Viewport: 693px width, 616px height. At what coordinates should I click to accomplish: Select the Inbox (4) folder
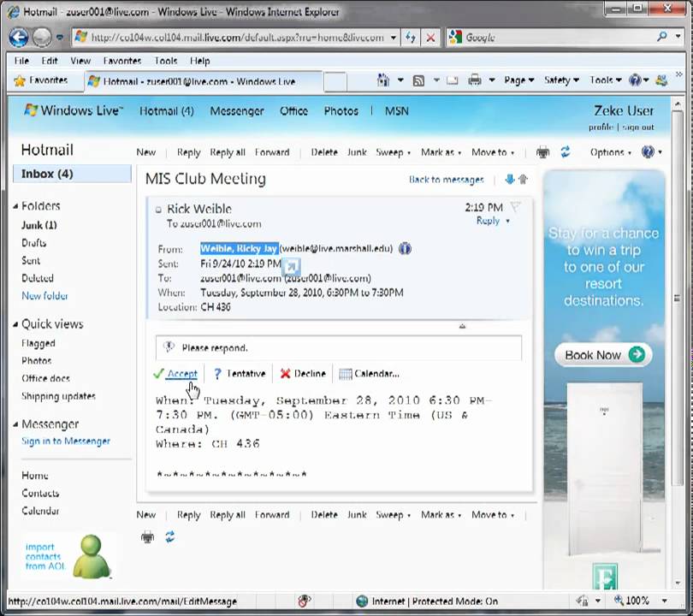72,174
